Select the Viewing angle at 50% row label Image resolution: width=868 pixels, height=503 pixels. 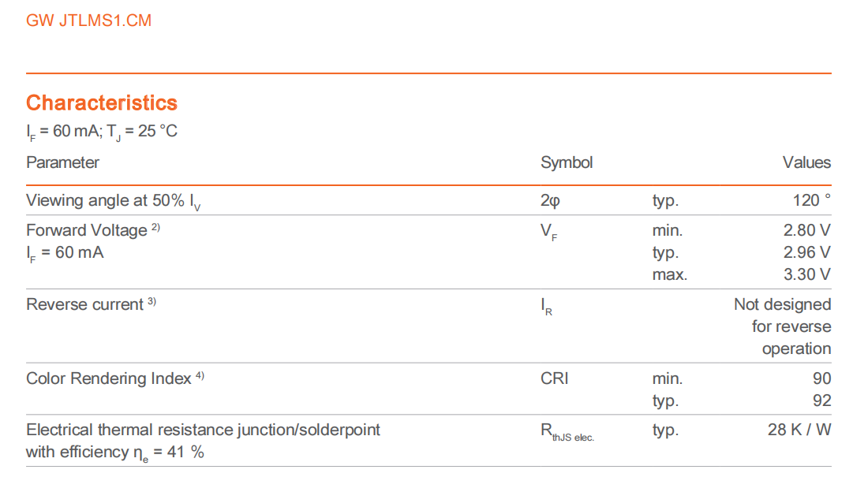point(114,201)
